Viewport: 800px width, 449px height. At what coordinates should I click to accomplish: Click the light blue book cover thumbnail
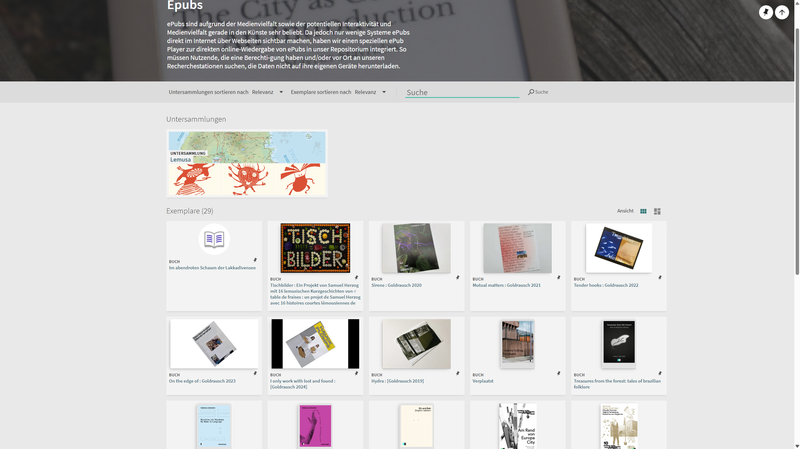click(214, 427)
